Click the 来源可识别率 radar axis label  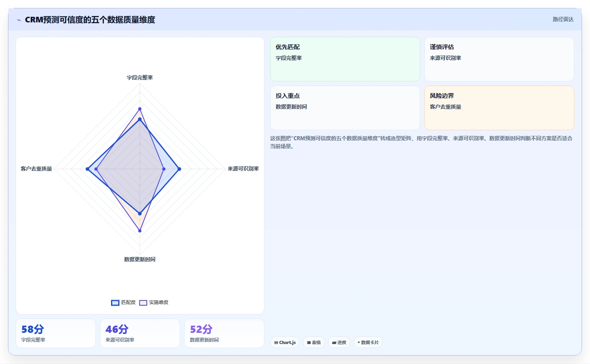coord(243,169)
